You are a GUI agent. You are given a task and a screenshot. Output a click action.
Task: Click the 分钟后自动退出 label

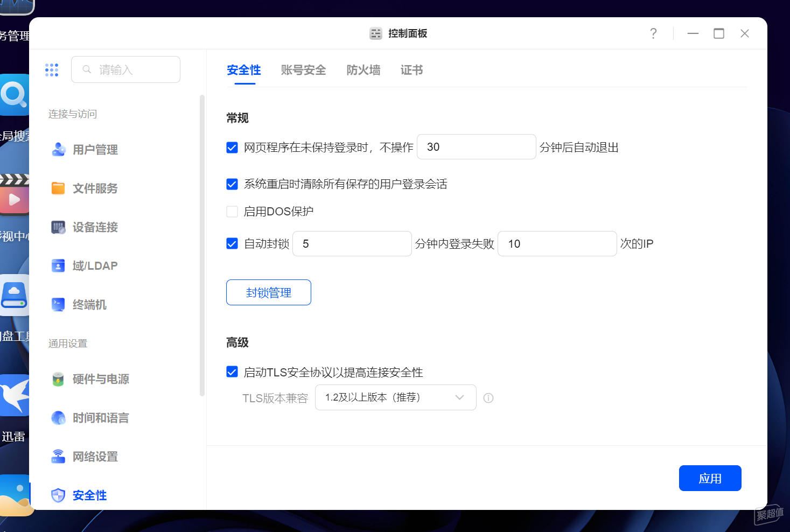[579, 148]
